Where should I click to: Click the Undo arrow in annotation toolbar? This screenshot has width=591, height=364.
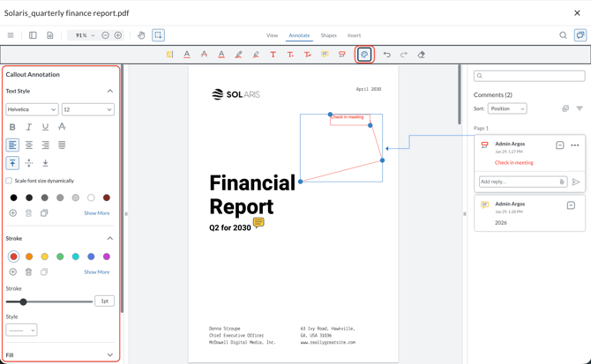click(386, 55)
